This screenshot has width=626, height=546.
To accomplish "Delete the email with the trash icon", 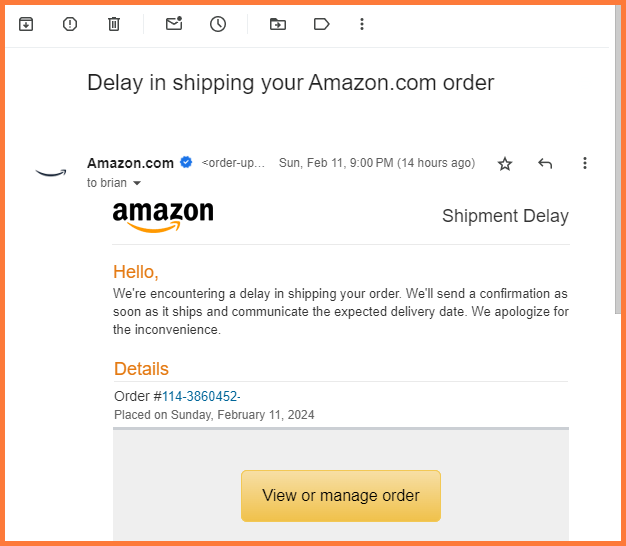I will tap(114, 24).
